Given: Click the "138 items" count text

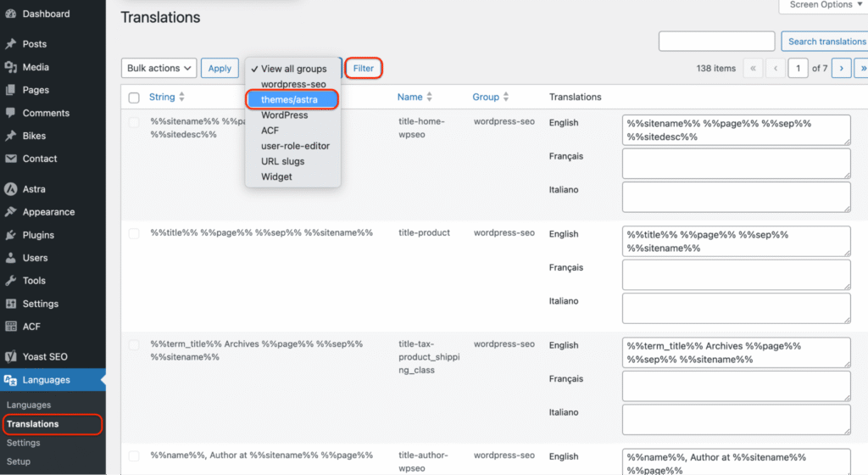Looking at the screenshot, I should point(715,69).
